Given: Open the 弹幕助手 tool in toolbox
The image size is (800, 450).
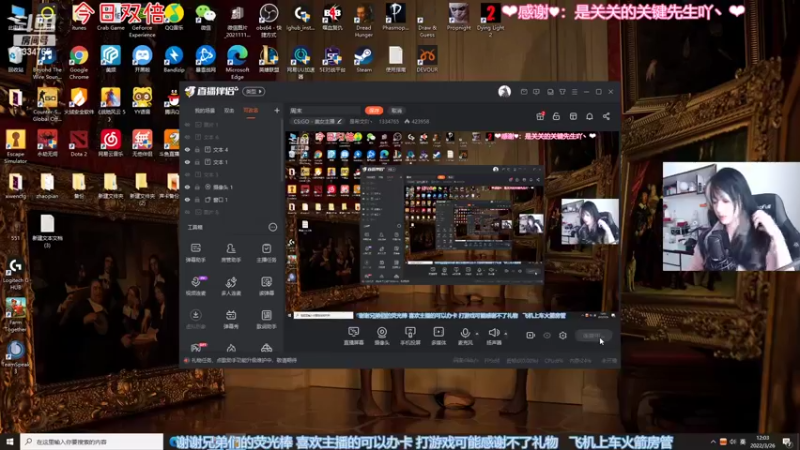Looking at the screenshot, I should [195, 252].
